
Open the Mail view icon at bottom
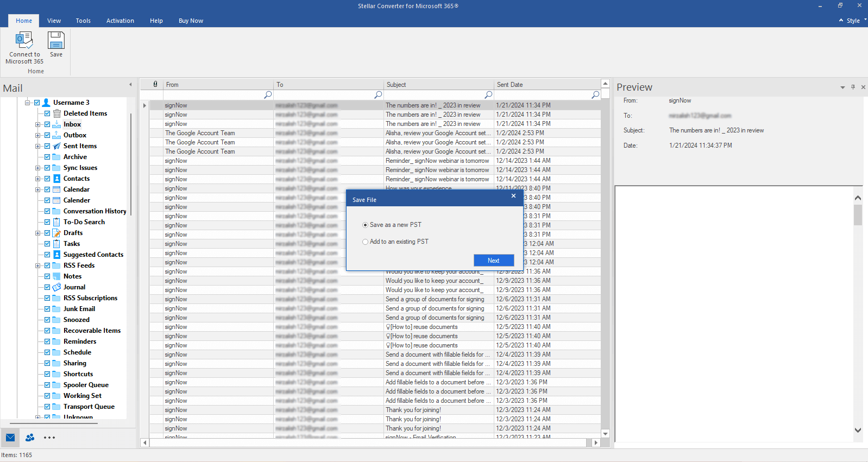click(10, 438)
